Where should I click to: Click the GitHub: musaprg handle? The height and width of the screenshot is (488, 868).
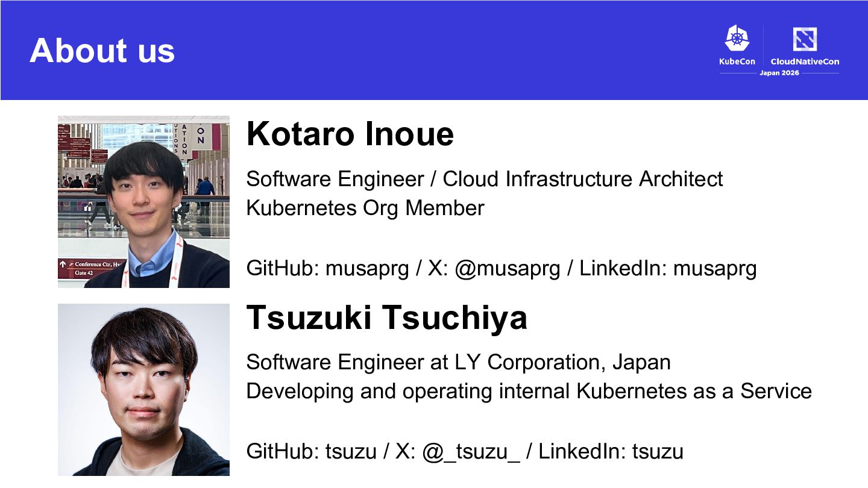[328, 269]
